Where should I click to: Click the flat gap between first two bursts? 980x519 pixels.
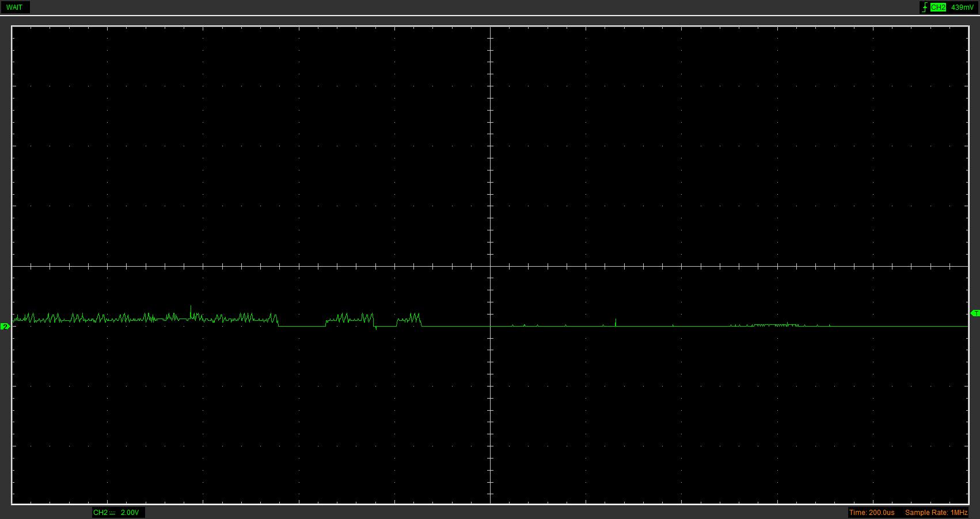(x=302, y=326)
